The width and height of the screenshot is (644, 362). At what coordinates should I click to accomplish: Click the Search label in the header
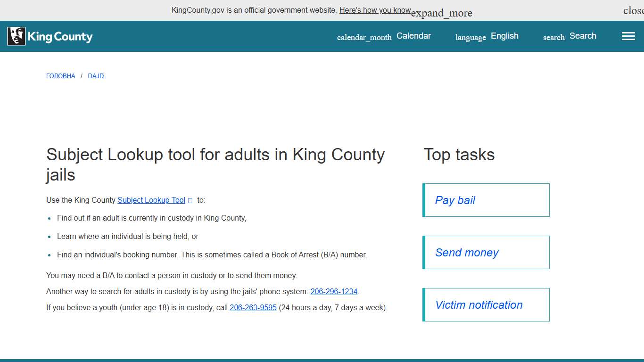coord(583,35)
